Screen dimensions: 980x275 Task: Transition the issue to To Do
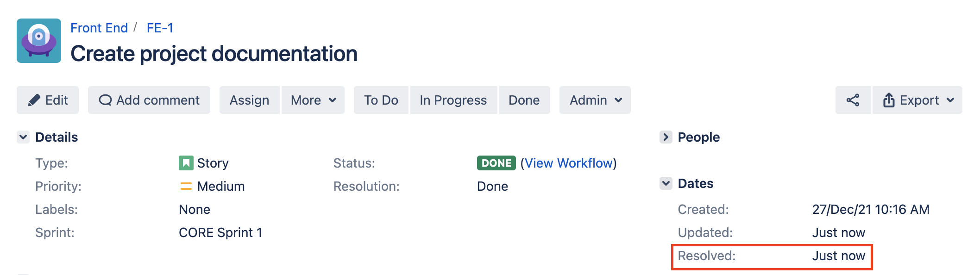381,100
